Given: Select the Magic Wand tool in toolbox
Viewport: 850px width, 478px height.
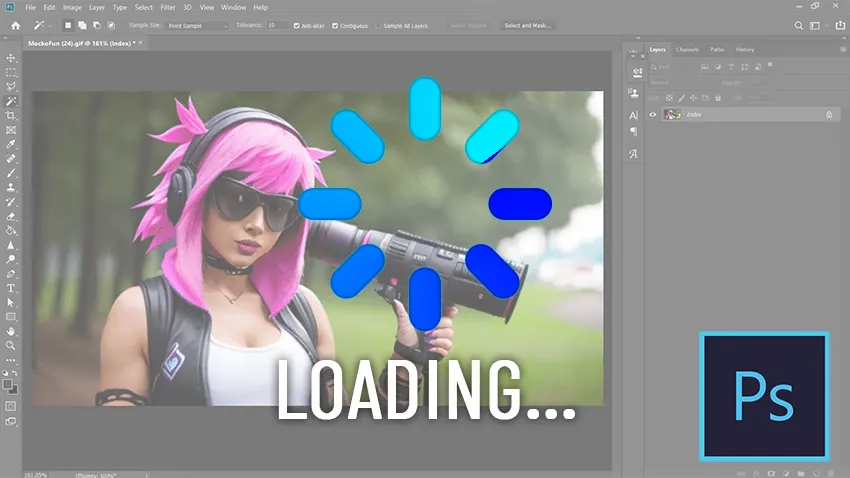Looking at the screenshot, I should coord(11,101).
